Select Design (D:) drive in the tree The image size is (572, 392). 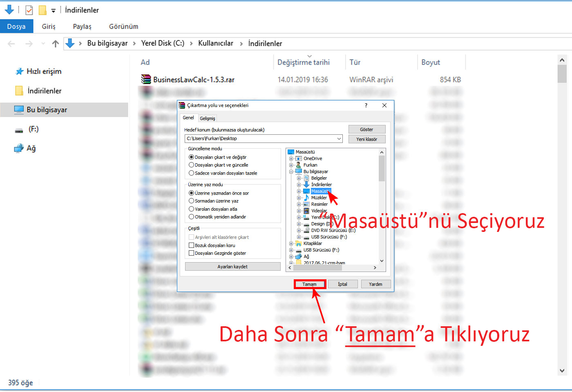pyautogui.click(x=322, y=224)
